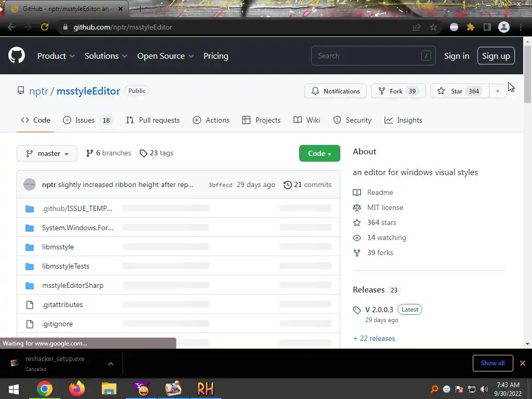Open the Actions tab
Viewport: 532px width, 399px height.
[x=211, y=120]
